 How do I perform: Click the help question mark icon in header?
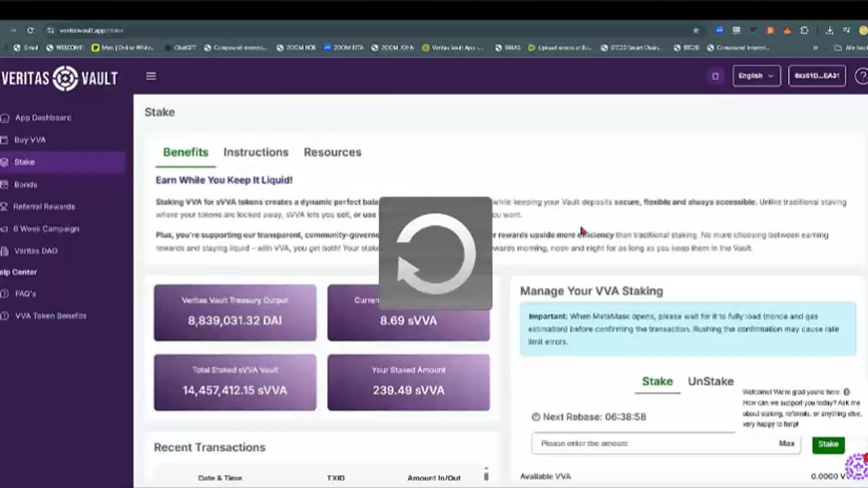pyautogui.click(x=862, y=76)
